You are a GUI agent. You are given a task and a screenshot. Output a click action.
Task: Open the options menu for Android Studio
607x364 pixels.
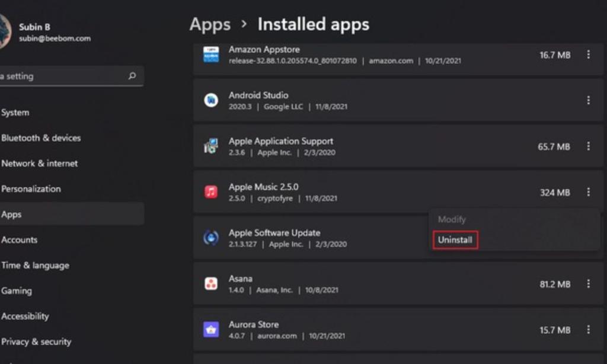click(x=588, y=98)
